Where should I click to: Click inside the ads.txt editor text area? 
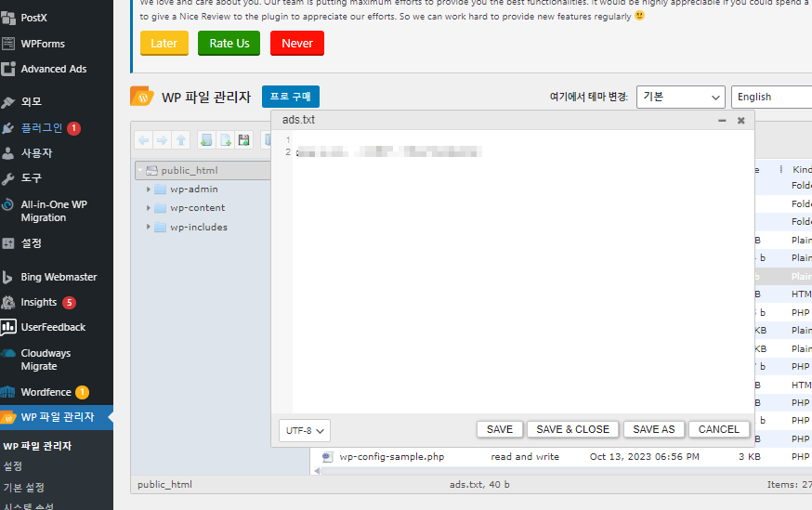pos(523,271)
